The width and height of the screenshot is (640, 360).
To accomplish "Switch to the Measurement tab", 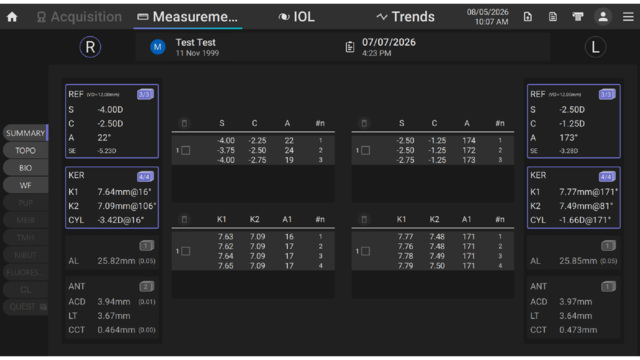I will (188, 17).
